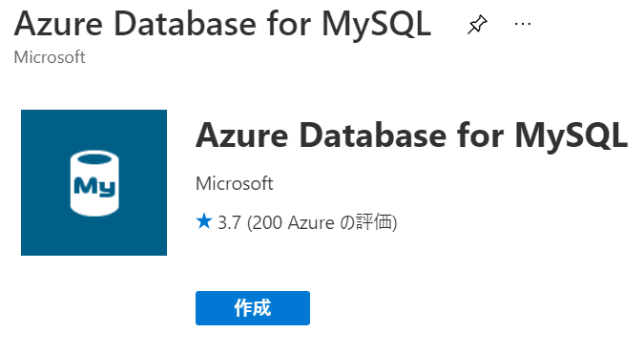Pin Azure Database for MySQL to dashboard
The height and width of the screenshot is (353, 644).
(x=477, y=25)
